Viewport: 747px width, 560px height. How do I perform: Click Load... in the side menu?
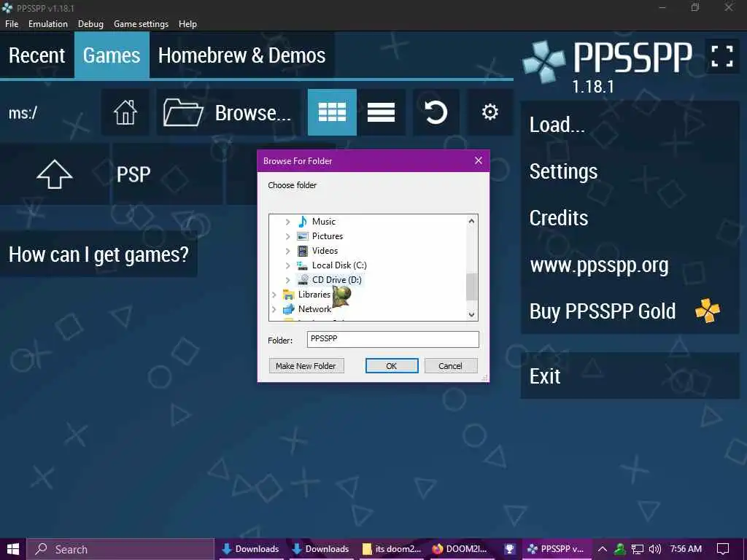630,125
